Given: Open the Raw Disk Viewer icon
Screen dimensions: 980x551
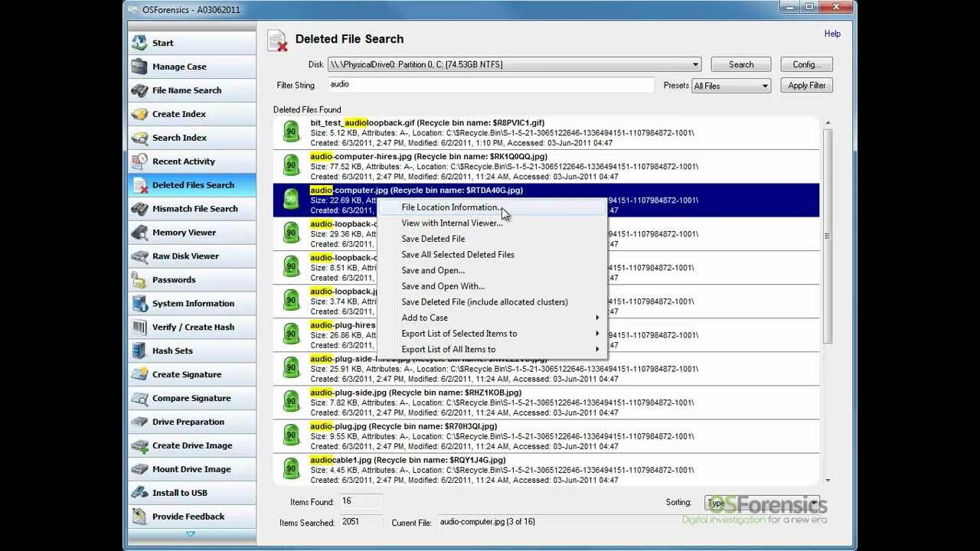Looking at the screenshot, I should click(x=139, y=256).
